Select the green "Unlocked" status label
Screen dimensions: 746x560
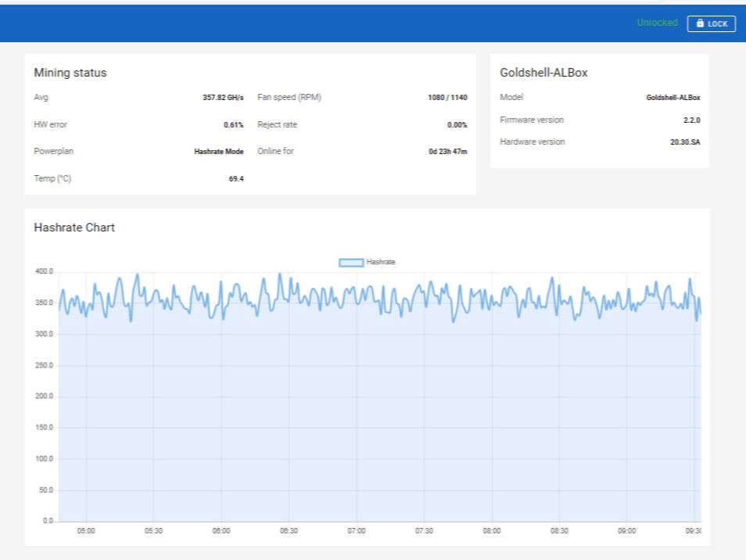coord(656,23)
